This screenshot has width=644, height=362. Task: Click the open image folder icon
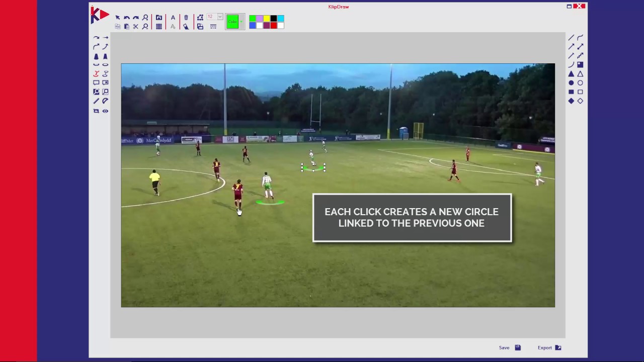[x=159, y=18]
